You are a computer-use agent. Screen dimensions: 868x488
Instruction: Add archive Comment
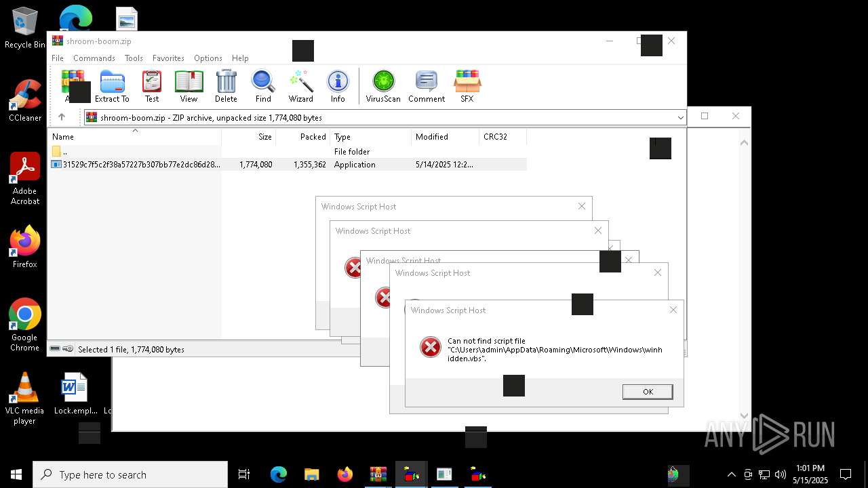(x=427, y=86)
